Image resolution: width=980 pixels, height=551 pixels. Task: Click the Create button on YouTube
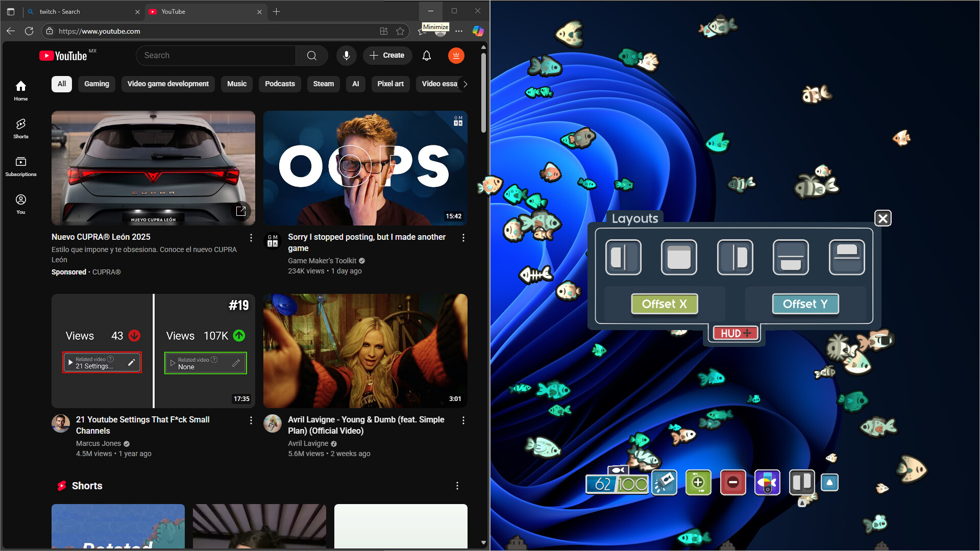(387, 56)
